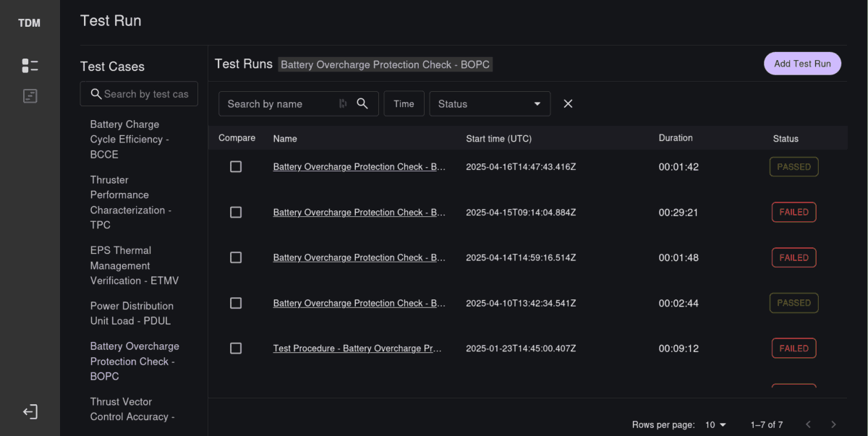Open the test list view sidebar icon
The height and width of the screenshot is (436, 868).
click(x=30, y=66)
